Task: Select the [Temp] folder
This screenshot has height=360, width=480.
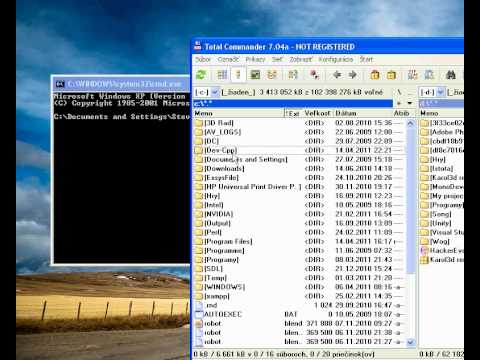Action: coord(300,278)
